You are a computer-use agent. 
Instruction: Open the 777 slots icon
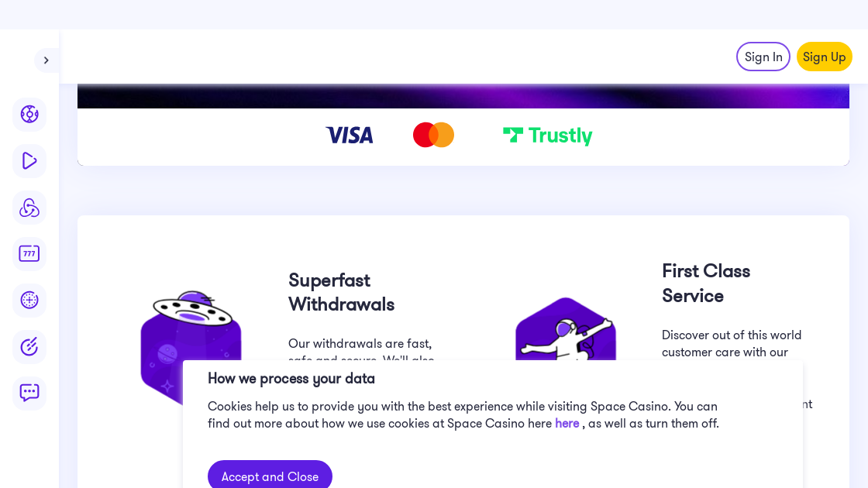coord(29,253)
